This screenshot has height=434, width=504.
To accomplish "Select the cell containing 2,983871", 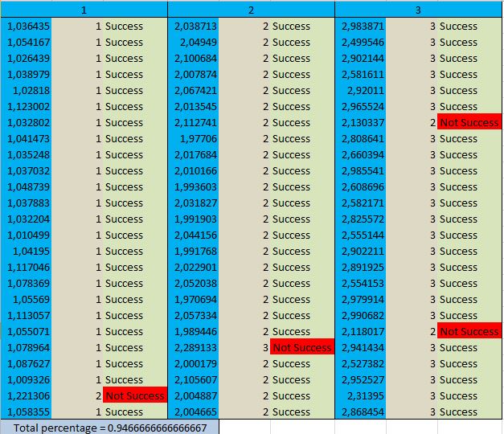I will pyautogui.click(x=363, y=26).
